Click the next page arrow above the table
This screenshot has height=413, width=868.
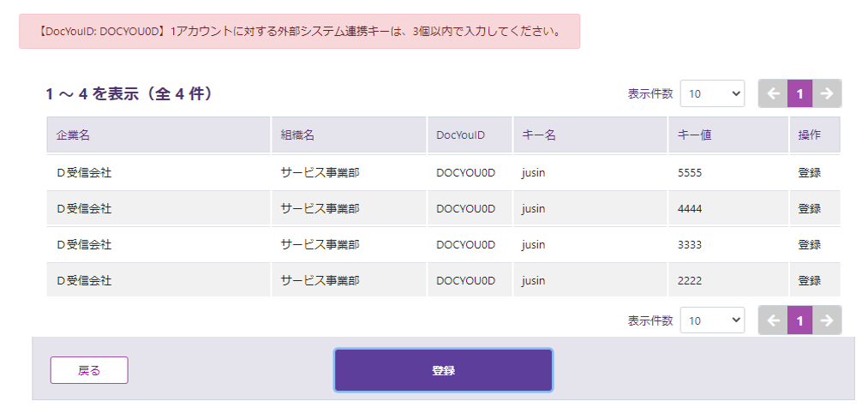(827, 93)
